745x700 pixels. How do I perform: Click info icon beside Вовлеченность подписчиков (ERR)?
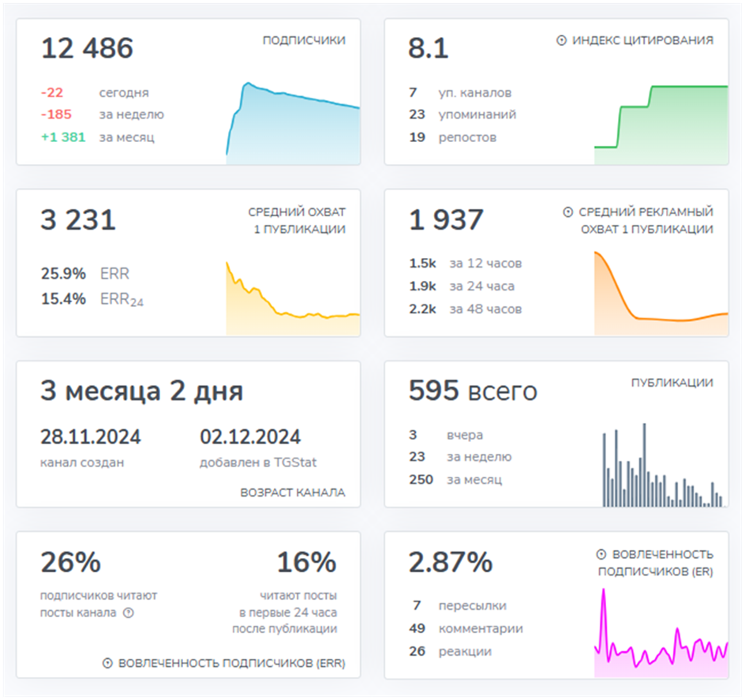108,663
